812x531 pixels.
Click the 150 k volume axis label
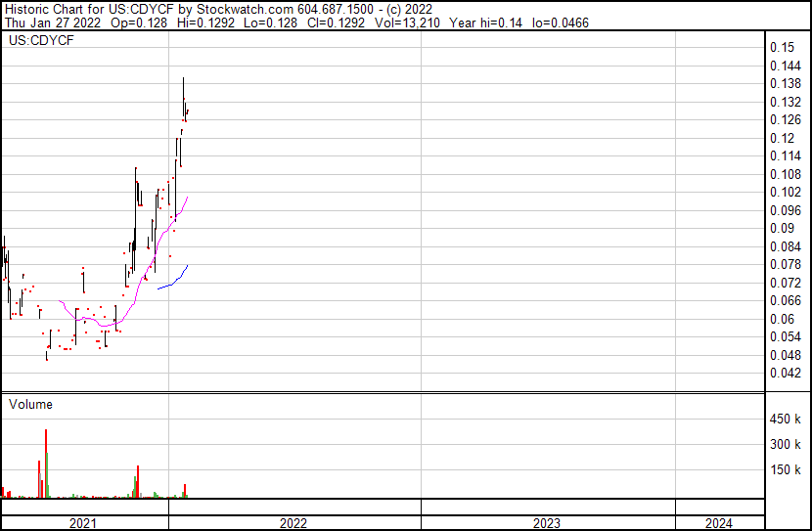tap(787, 470)
